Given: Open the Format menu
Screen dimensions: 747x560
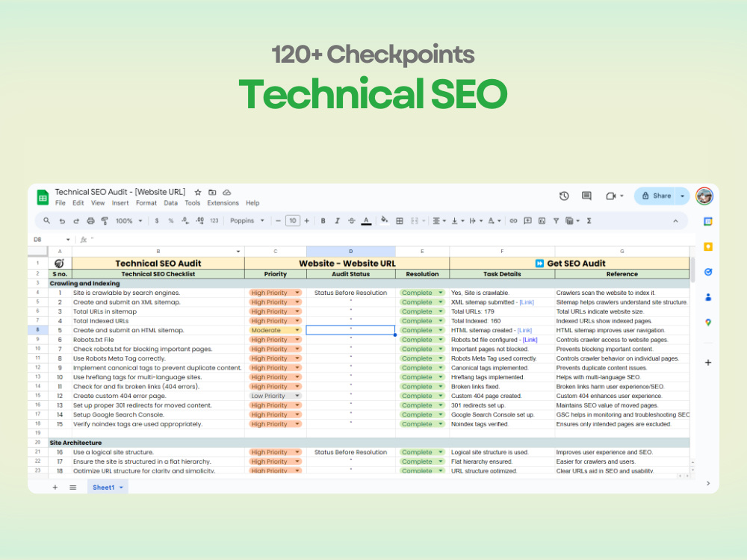Looking at the screenshot, I should (146, 203).
